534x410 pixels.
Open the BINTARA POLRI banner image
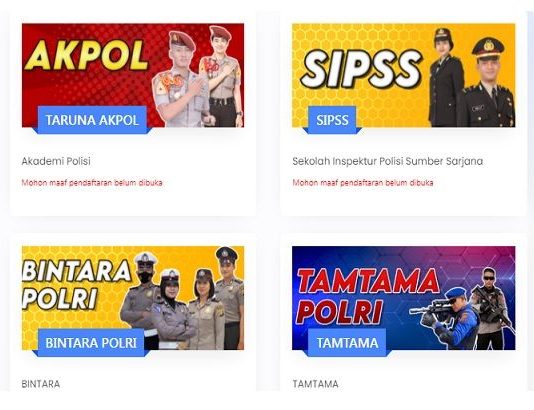[x=133, y=298]
